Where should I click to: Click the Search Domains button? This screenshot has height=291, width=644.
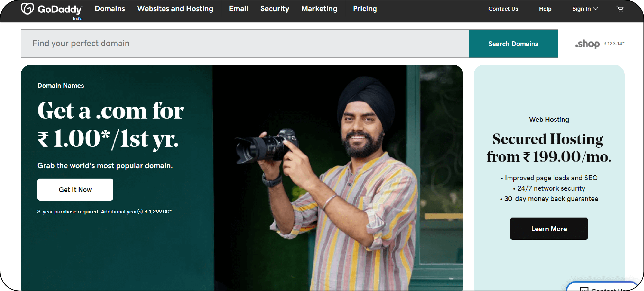[513, 43]
